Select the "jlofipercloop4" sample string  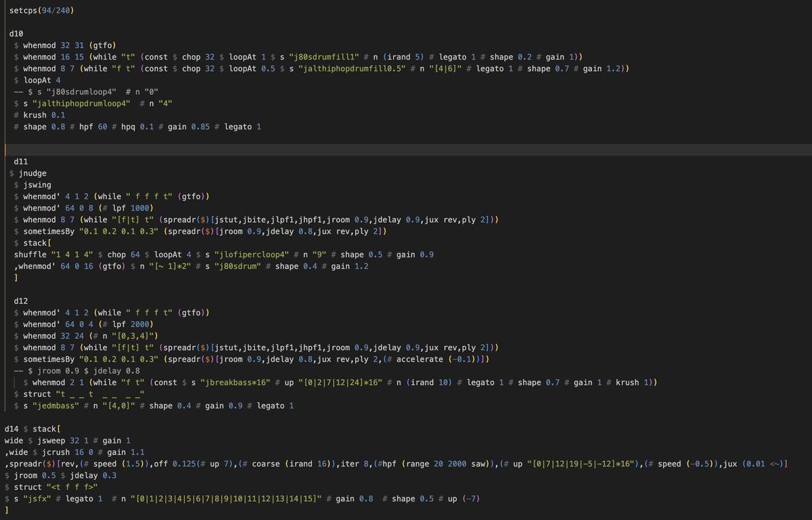pyautogui.click(x=251, y=255)
